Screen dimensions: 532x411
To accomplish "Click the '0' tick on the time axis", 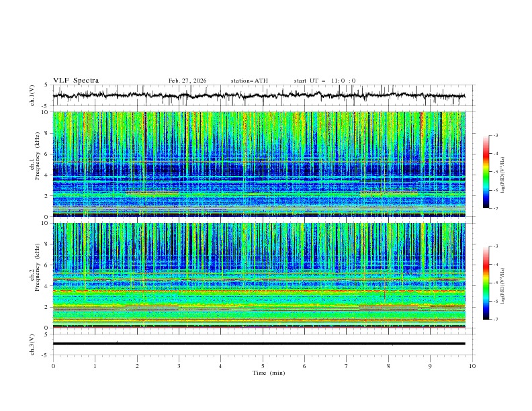I will [x=53, y=366].
